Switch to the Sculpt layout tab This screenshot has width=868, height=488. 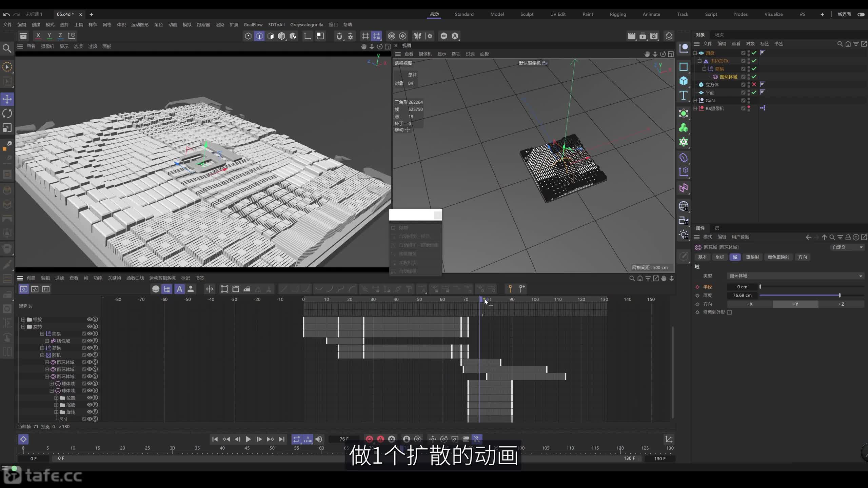click(527, 14)
